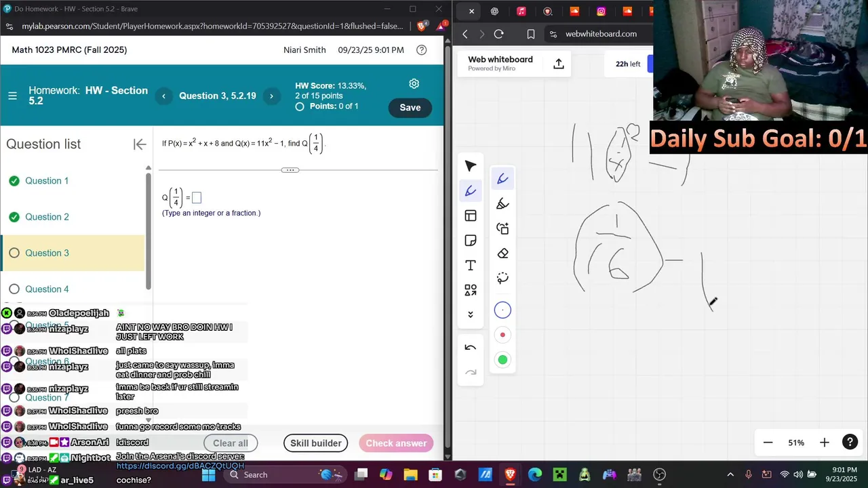Switch to the Instagram browser tab

pos(601,11)
